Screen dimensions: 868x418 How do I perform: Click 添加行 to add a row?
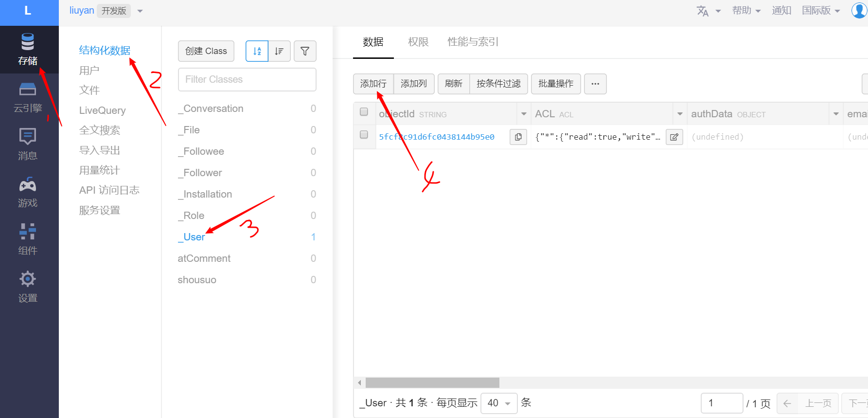tap(373, 84)
